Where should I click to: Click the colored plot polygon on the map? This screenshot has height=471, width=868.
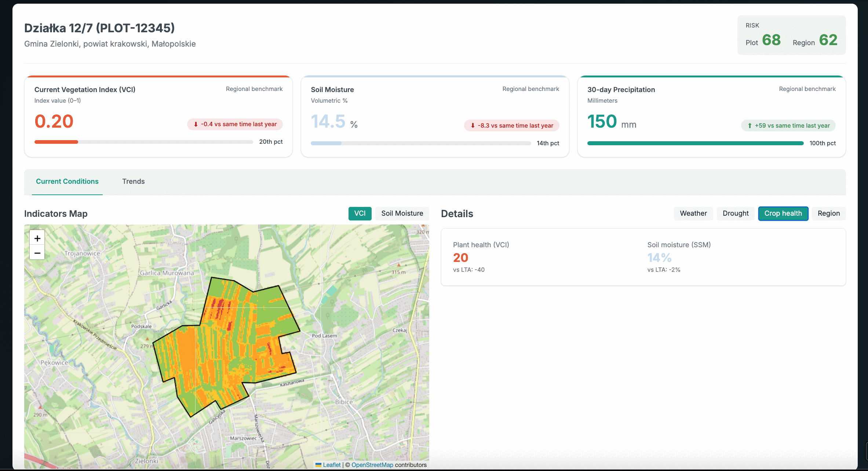coord(227,345)
